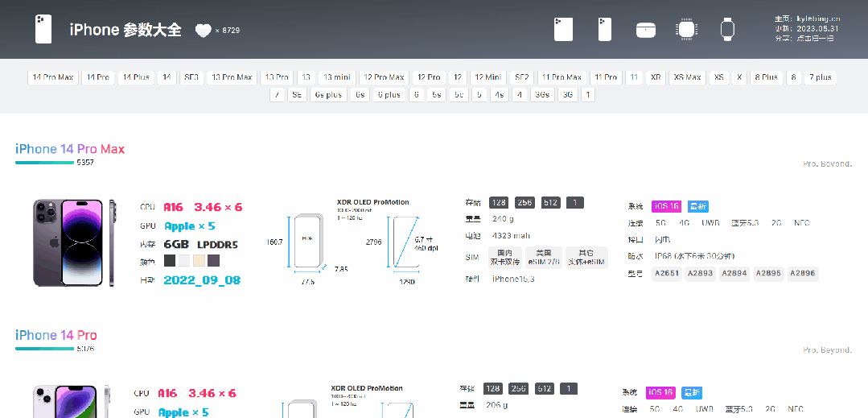Pick the black color swatch for 14 Pro Max
Image resolution: width=868 pixels, height=418 pixels.
pyautogui.click(x=170, y=261)
